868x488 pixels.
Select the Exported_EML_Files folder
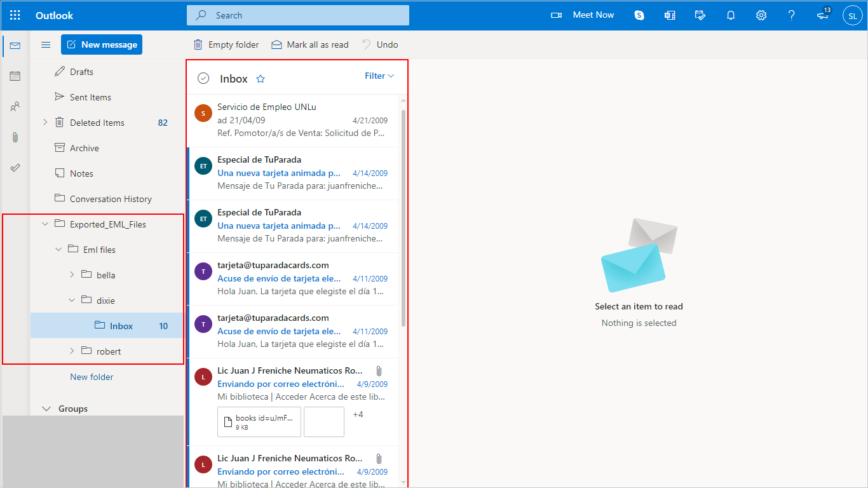107,224
